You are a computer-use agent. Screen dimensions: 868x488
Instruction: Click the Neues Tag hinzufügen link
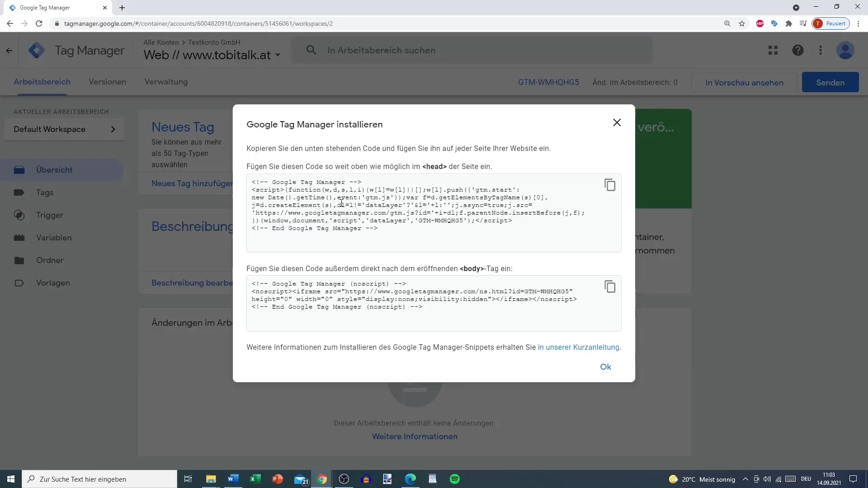point(192,183)
